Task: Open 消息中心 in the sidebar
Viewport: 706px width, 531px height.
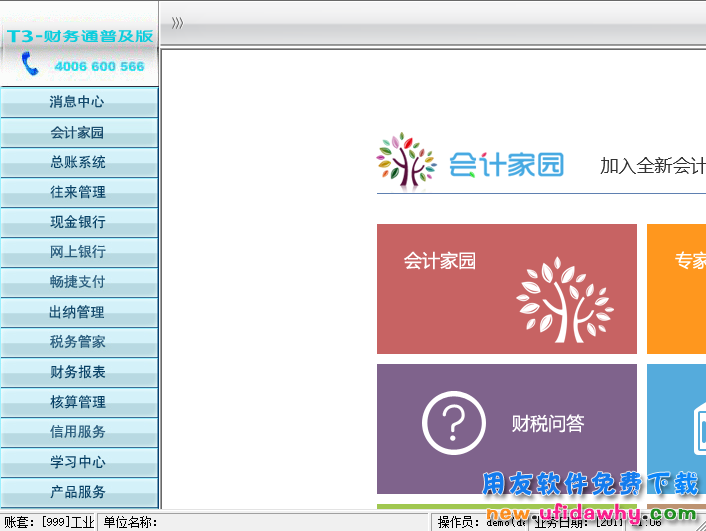Action: (78, 102)
